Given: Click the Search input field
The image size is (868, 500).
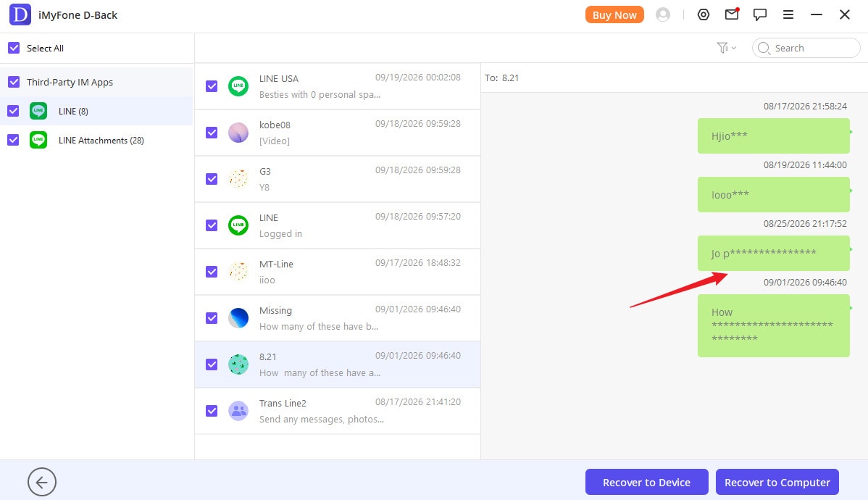Looking at the screenshot, I should pos(806,48).
